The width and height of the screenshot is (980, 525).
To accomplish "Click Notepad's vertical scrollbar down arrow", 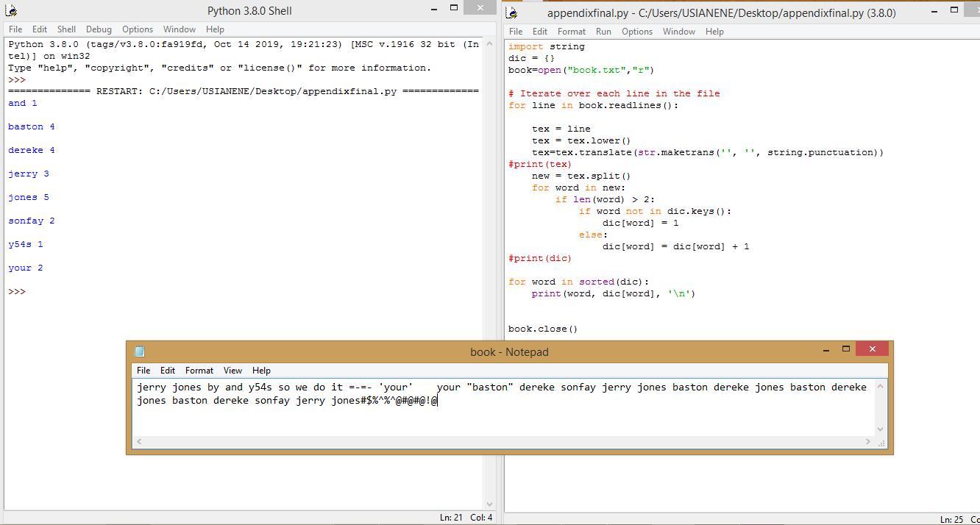I will tap(880, 429).
